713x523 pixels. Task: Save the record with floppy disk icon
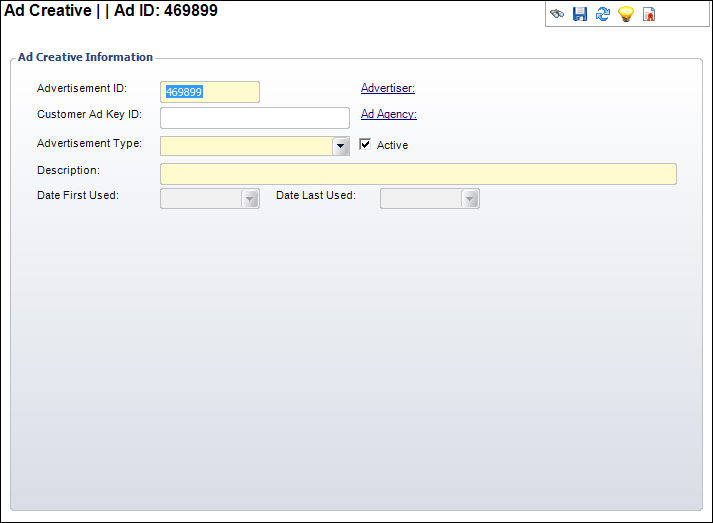pyautogui.click(x=580, y=15)
